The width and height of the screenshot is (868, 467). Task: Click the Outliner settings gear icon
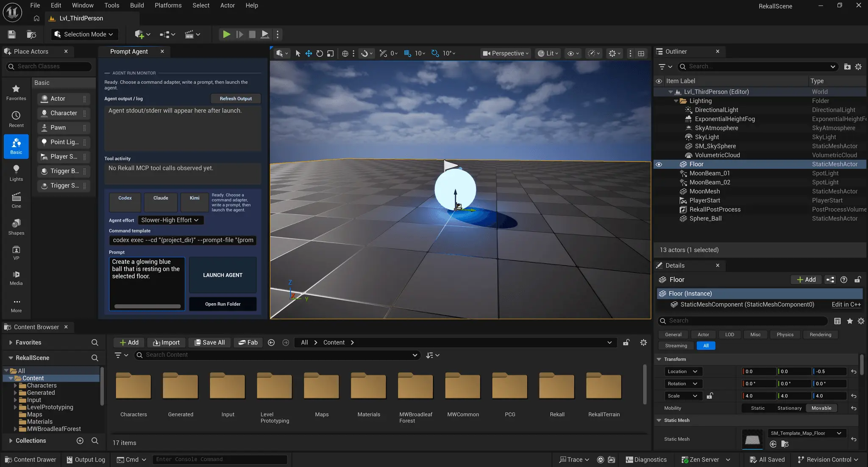(x=858, y=67)
